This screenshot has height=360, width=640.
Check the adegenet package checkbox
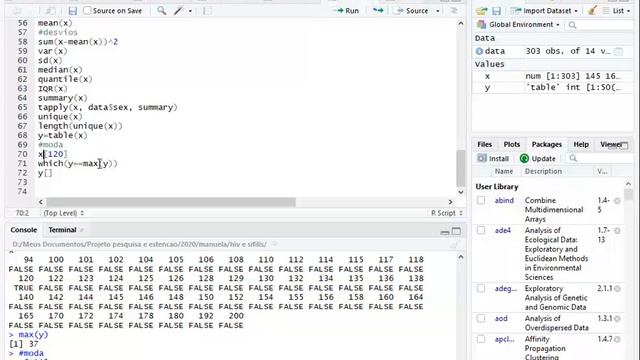[481, 288]
